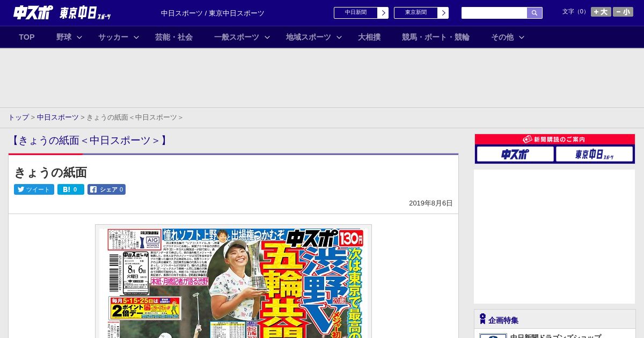Screen dimensions: 644x338
Task: Click the Chunichi Sports logo in header
Action: 33,12
